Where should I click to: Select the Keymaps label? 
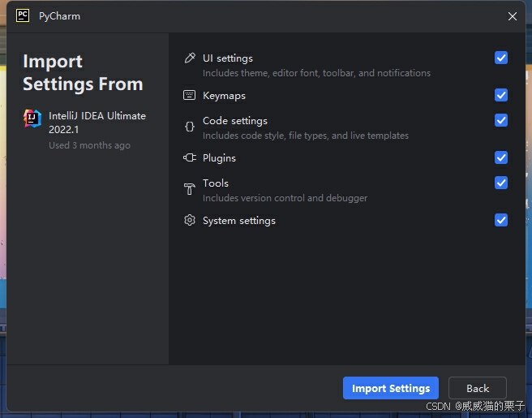point(224,96)
